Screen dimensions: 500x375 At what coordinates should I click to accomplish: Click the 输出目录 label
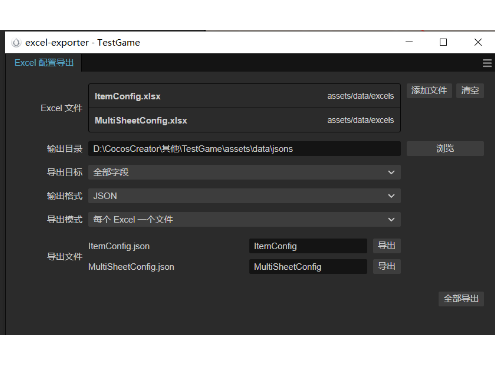[x=64, y=149]
